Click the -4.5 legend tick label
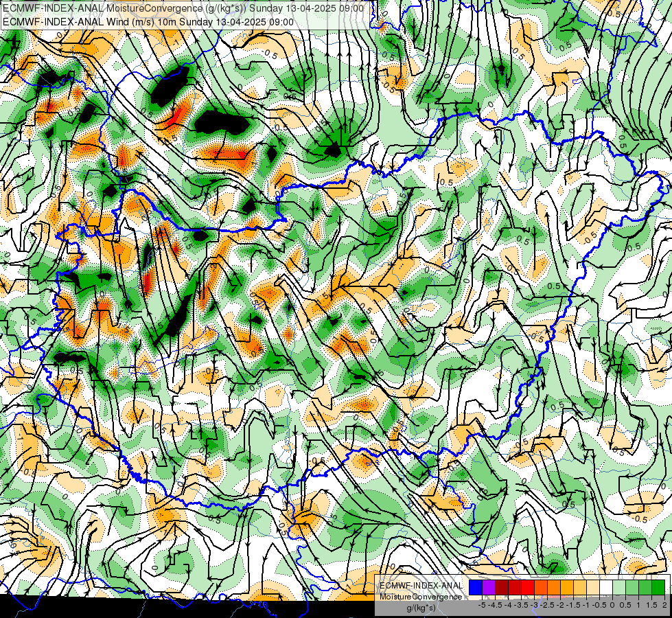The image size is (672, 618). click(x=495, y=605)
